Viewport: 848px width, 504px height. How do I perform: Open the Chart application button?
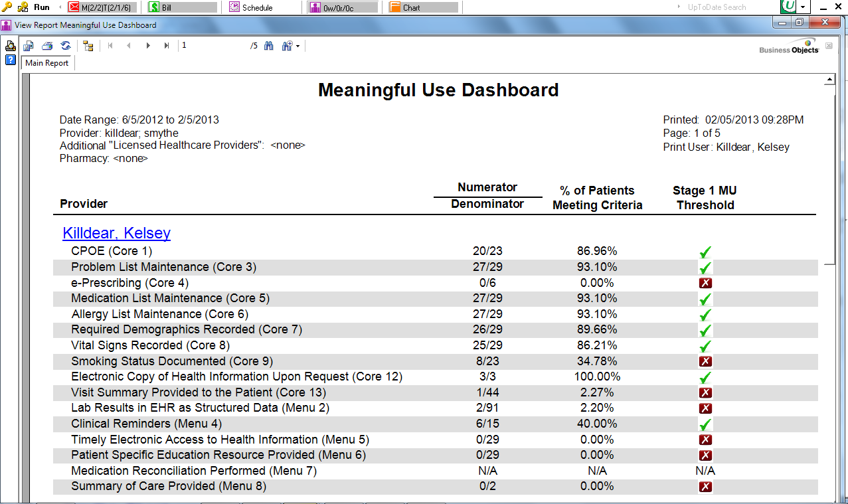point(423,7)
